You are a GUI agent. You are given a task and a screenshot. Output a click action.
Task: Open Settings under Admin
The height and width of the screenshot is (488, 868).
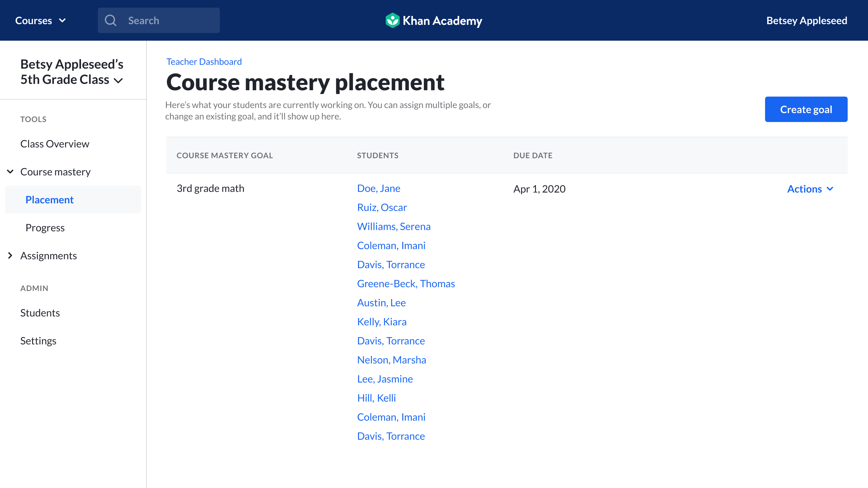pyautogui.click(x=38, y=341)
